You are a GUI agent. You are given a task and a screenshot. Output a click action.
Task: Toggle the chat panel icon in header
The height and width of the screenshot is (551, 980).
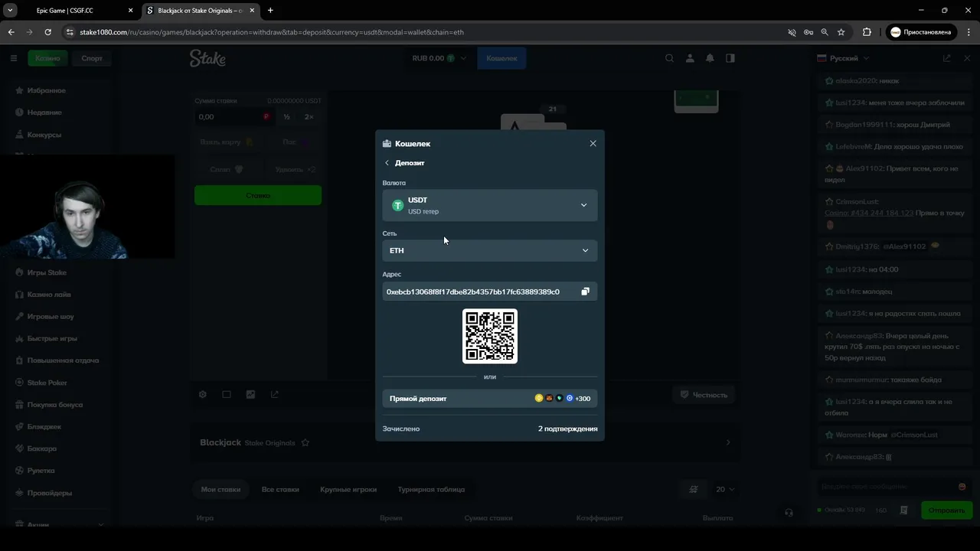pyautogui.click(x=730, y=58)
